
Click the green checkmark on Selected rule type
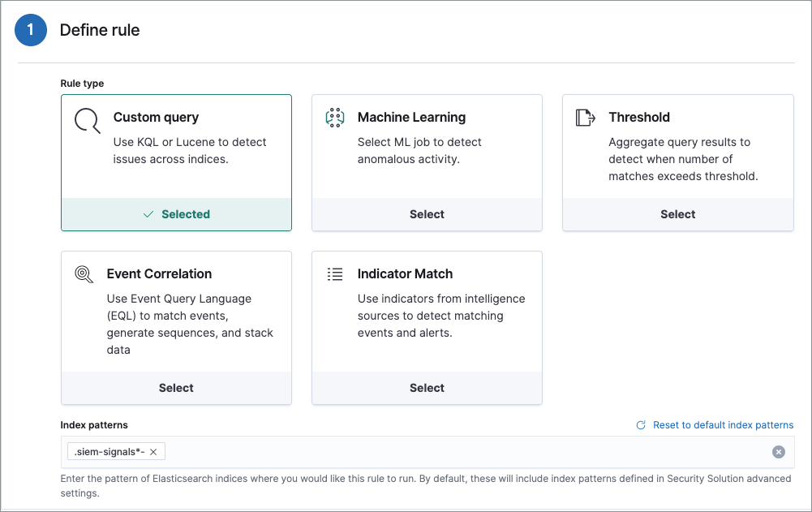[148, 214]
